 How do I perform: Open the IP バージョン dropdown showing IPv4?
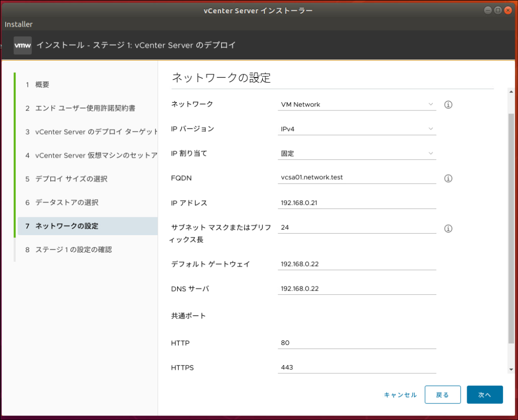coord(357,129)
